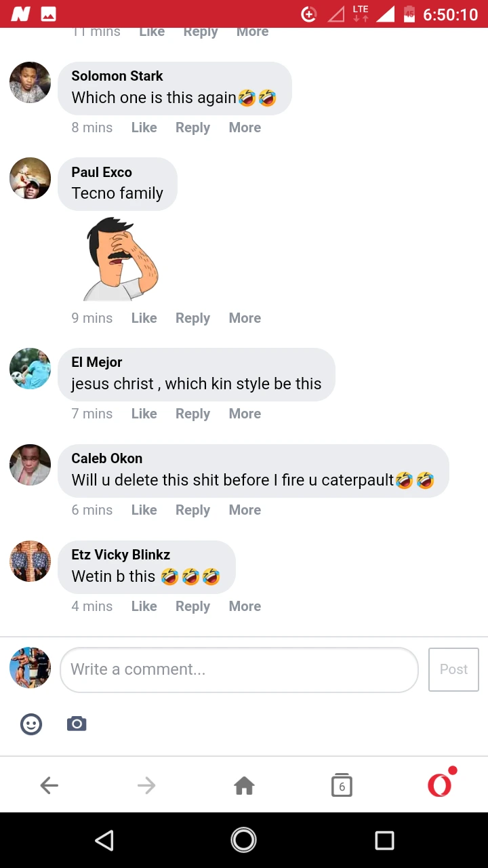The width and height of the screenshot is (488, 868).
Task: Show More options for Etz Vicky Blinkz
Action: pyautogui.click(x=245, y=606)
